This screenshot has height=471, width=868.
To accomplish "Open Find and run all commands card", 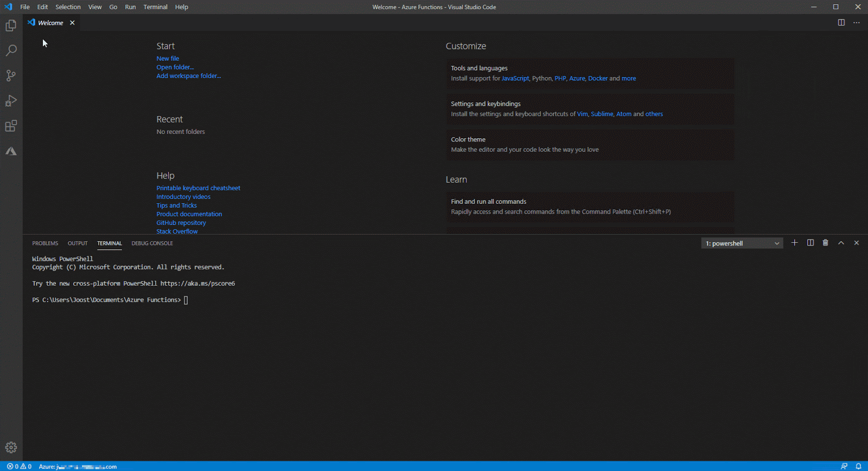I will click(590, 207).
